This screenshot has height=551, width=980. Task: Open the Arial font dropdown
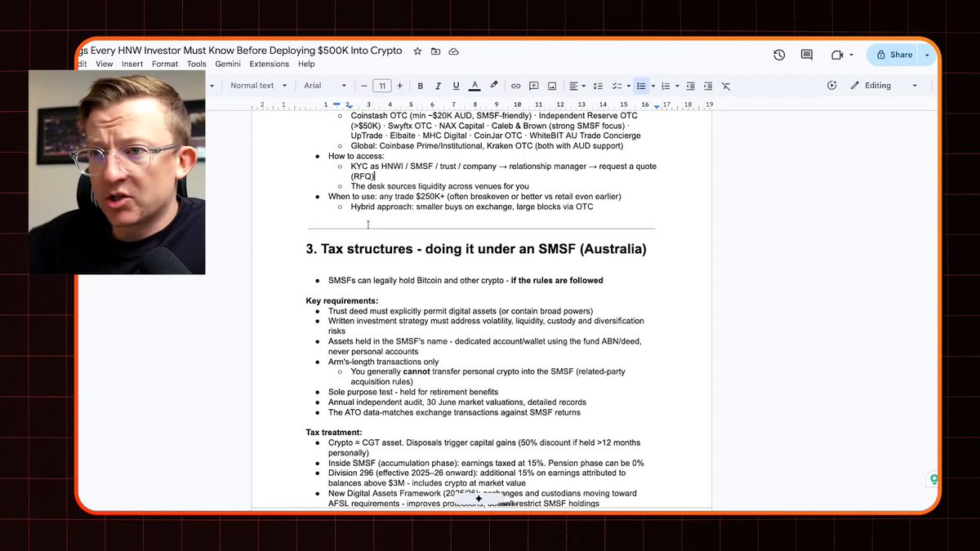pos(325,86)
